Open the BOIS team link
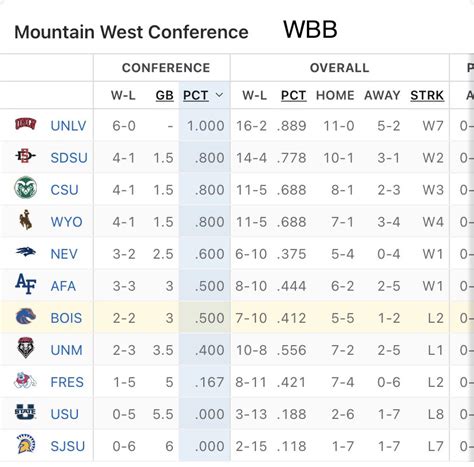474x467 pixels. (66, 318)
